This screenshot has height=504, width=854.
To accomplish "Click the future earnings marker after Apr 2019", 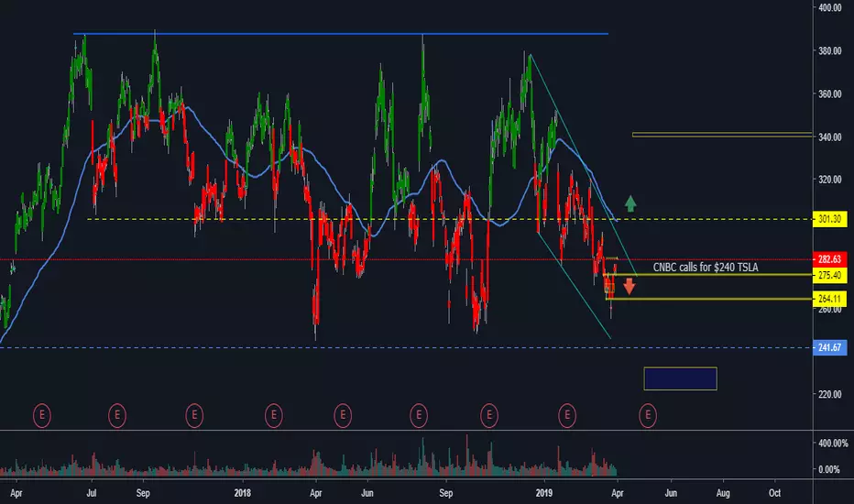I will point(648,416).
